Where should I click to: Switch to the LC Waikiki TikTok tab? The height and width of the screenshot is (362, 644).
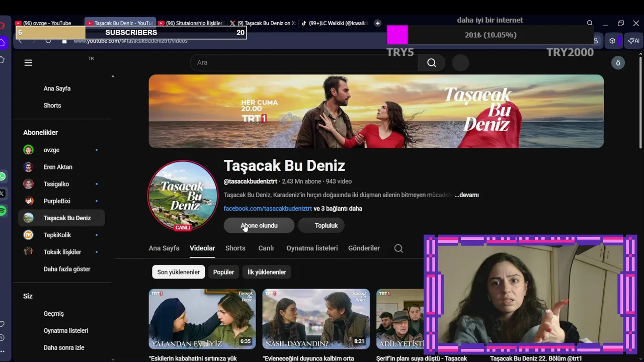(335, 23)
